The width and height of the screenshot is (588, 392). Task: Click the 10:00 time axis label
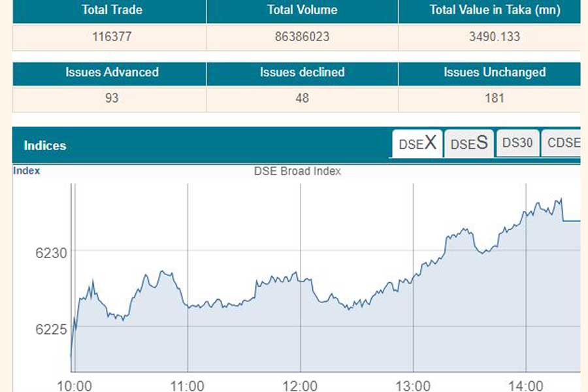tap(74, 385)
